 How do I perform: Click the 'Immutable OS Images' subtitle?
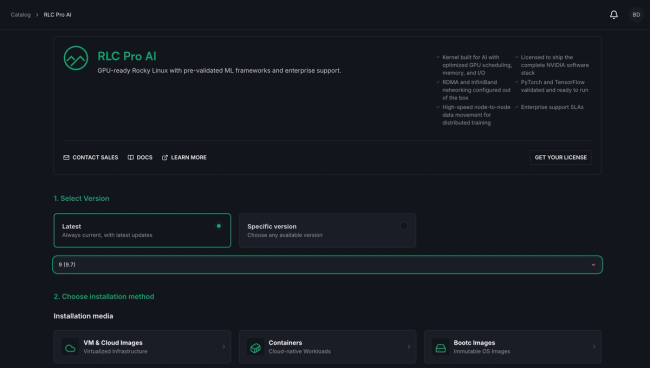[x=482, y=351]
